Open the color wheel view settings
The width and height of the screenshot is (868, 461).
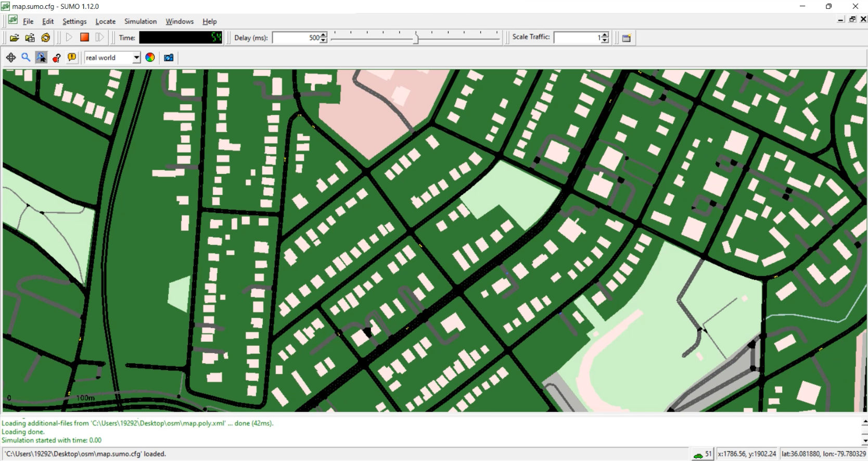[x=150, y=57]
